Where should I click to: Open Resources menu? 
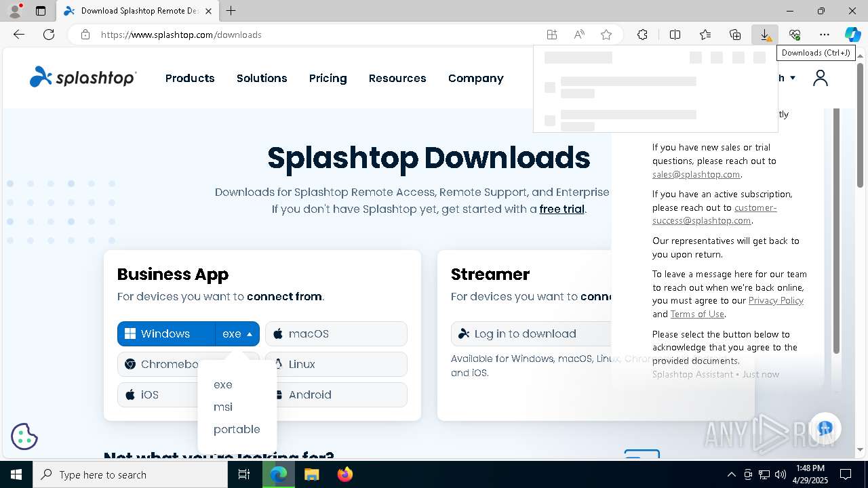397,78
